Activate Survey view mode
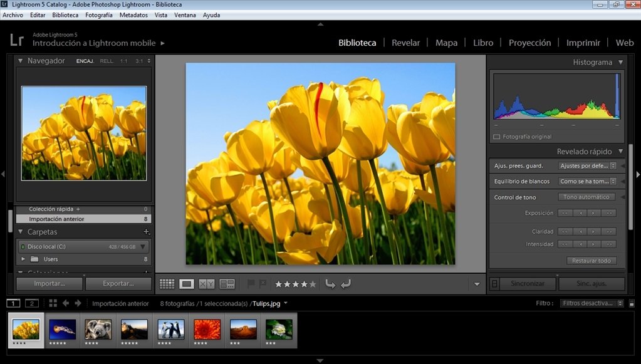This screenshot has width=641, height=364. (x=227, y=283)
